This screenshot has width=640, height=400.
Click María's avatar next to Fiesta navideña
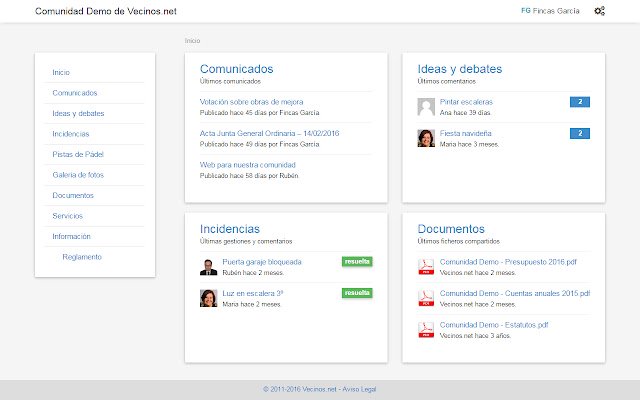click(x=426, y=138)
